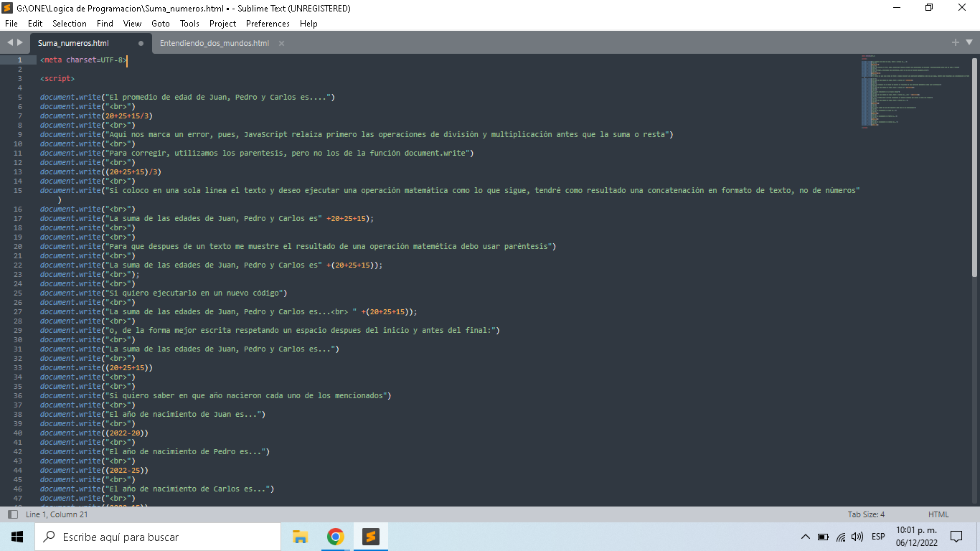The image size is (980, 551).
Task: Click the Sublime Text logo in the title bar
Action: coord(9,8)
